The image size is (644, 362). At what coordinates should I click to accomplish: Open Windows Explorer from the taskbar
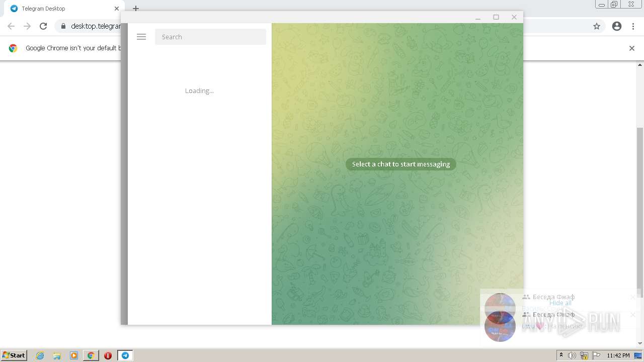(57, 355)
